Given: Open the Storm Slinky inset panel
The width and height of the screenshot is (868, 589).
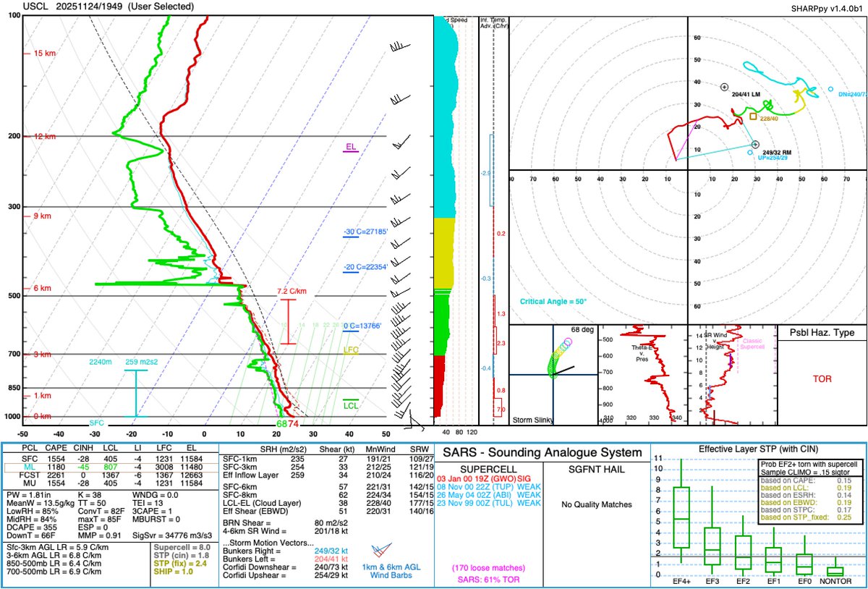Looking at the screenshot, I should (x=553, y=375).
